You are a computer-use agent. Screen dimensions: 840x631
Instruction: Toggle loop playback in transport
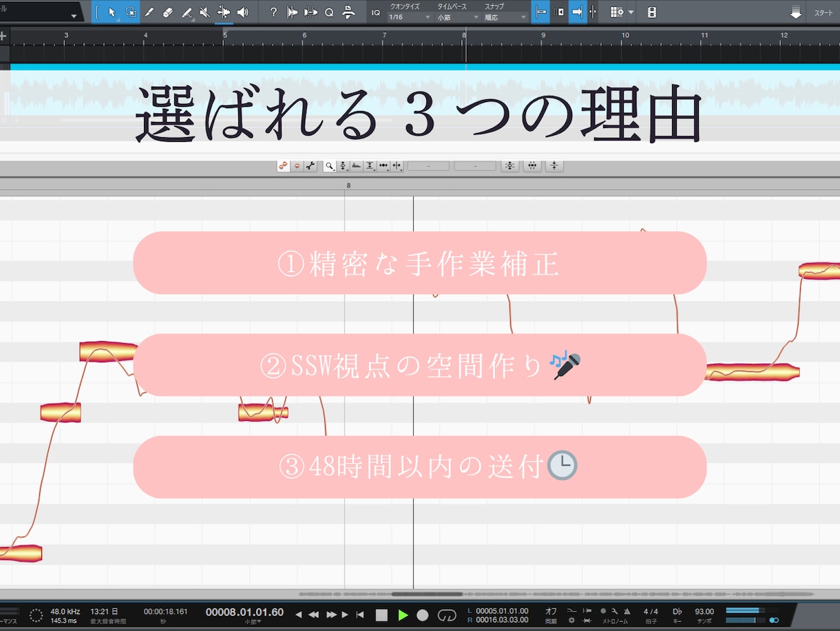[447, 614]
